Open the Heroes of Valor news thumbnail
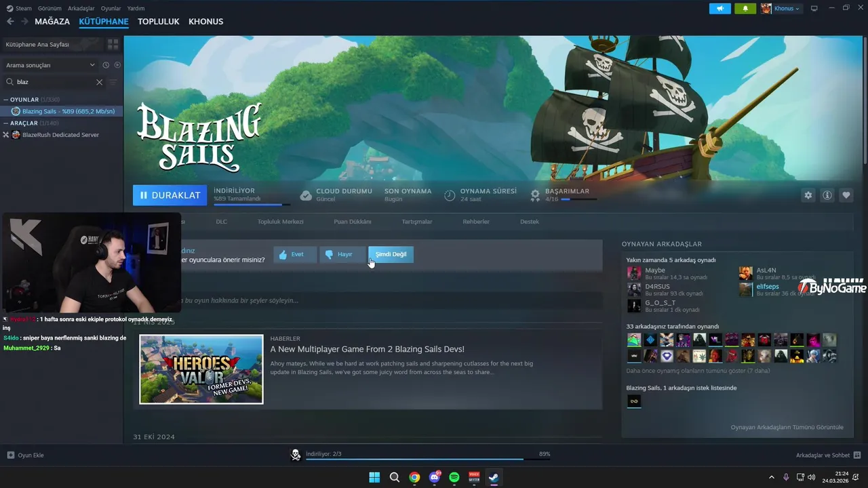 (201, 369)
